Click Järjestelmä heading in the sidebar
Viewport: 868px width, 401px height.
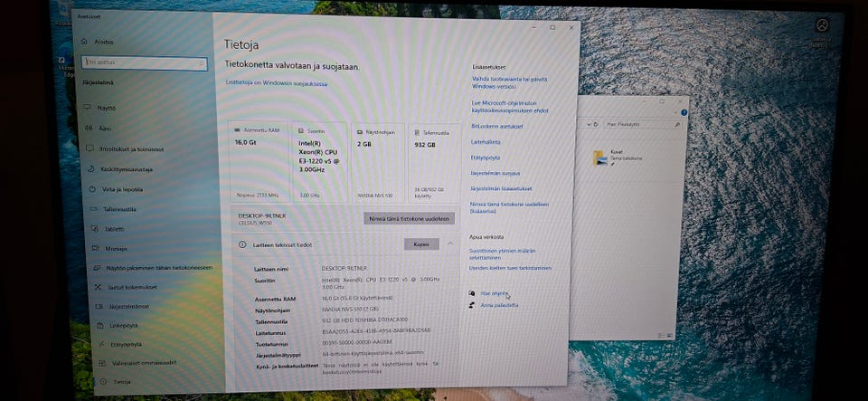(98, 83)
